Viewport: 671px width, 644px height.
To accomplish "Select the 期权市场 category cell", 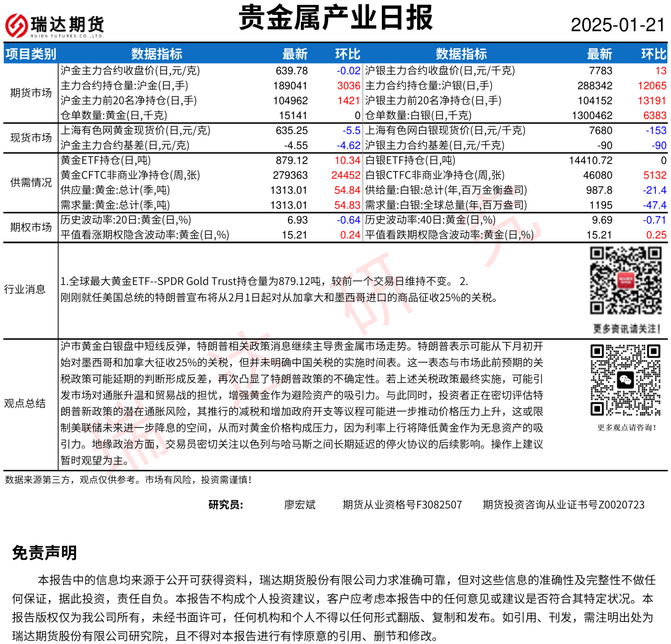I will click(x=31, y=227).
